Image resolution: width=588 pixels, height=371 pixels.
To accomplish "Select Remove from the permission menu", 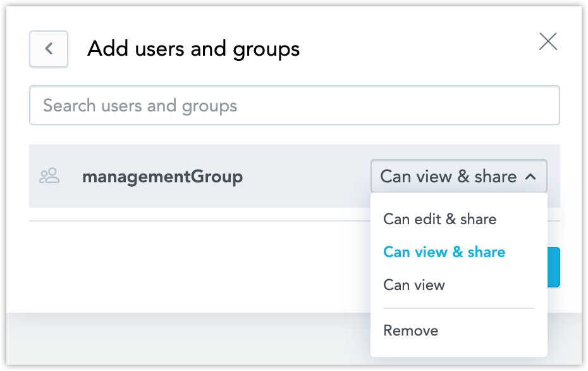I will [410, 330].
